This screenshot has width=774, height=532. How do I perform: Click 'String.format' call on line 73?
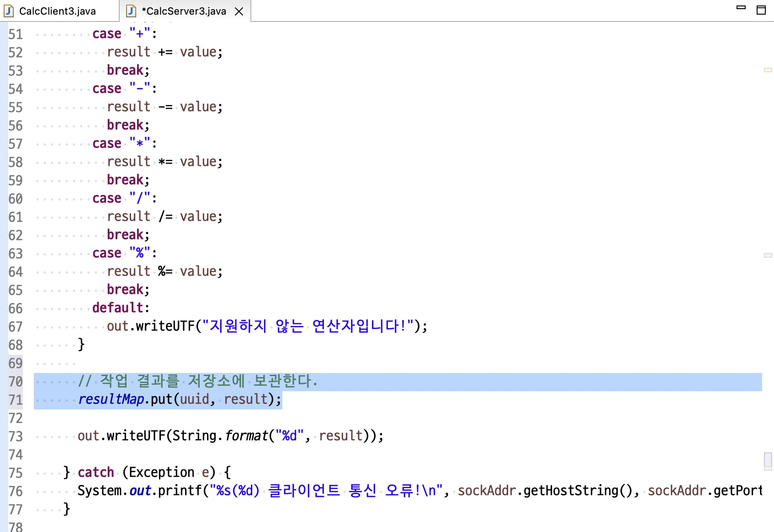tap(220, 436)
